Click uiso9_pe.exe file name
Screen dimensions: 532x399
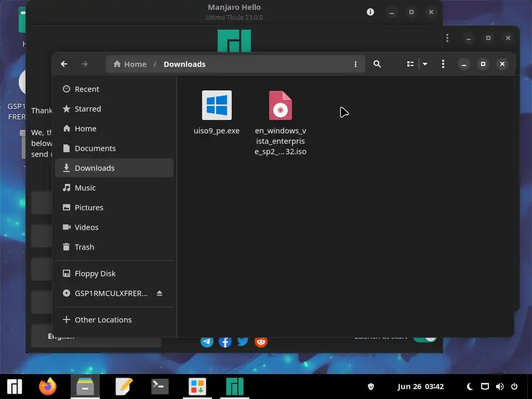coord(217,130)
